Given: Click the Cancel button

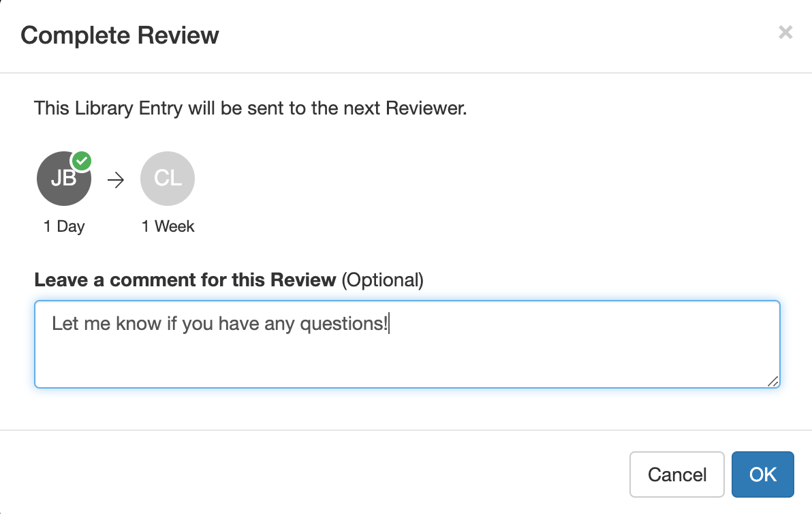Looking at the screenshot, I should click(x=676, y=474).
